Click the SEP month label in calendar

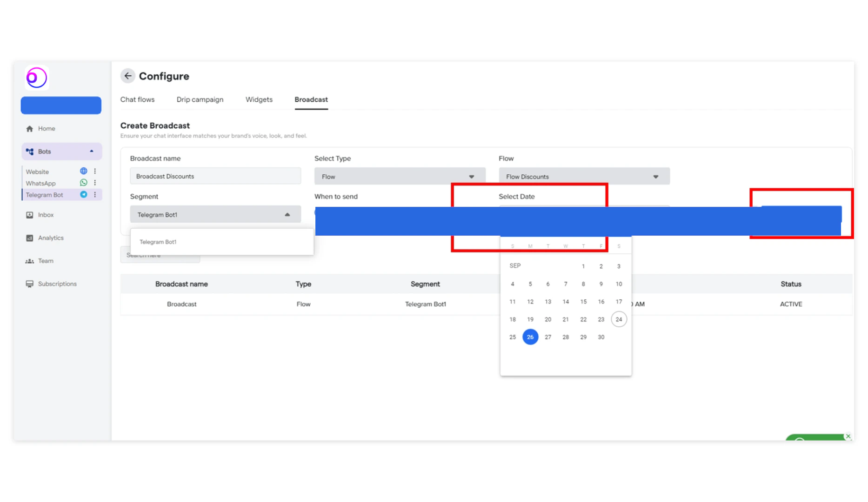[515, 266]
